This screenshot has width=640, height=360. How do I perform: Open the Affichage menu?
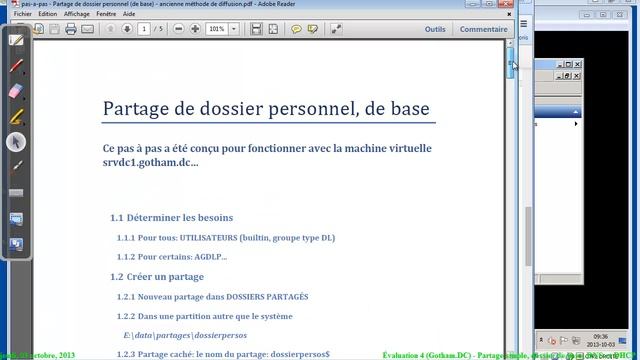coord(76,14)
